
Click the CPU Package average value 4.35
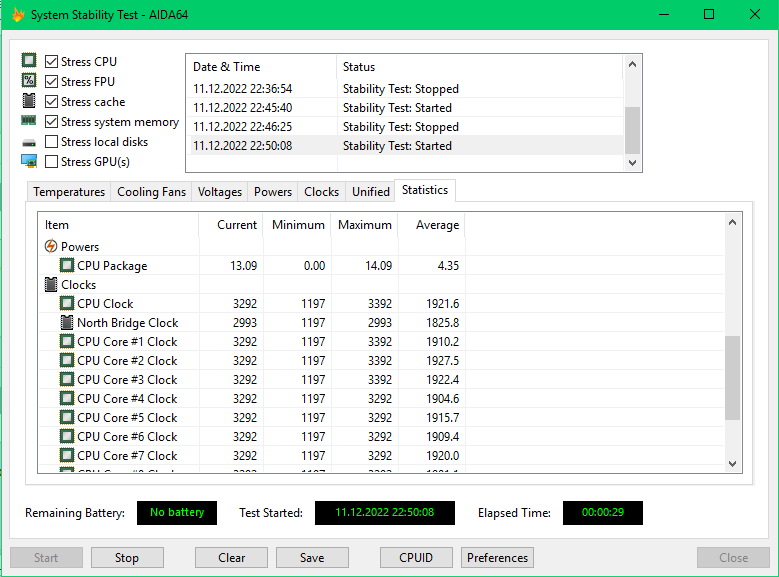tap(448, 265)
